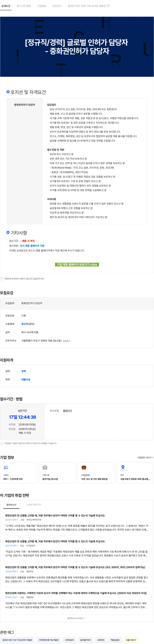The width and height of the screenshot is (154, 644).
Task: Switch to 접수기간·방법 tab
Action: [24, 6]
